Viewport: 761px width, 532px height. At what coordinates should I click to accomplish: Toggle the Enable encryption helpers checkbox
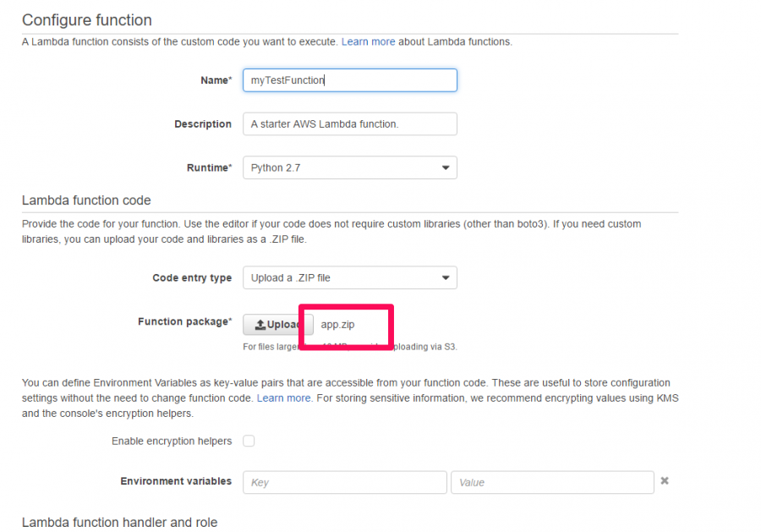click(249, 441)
